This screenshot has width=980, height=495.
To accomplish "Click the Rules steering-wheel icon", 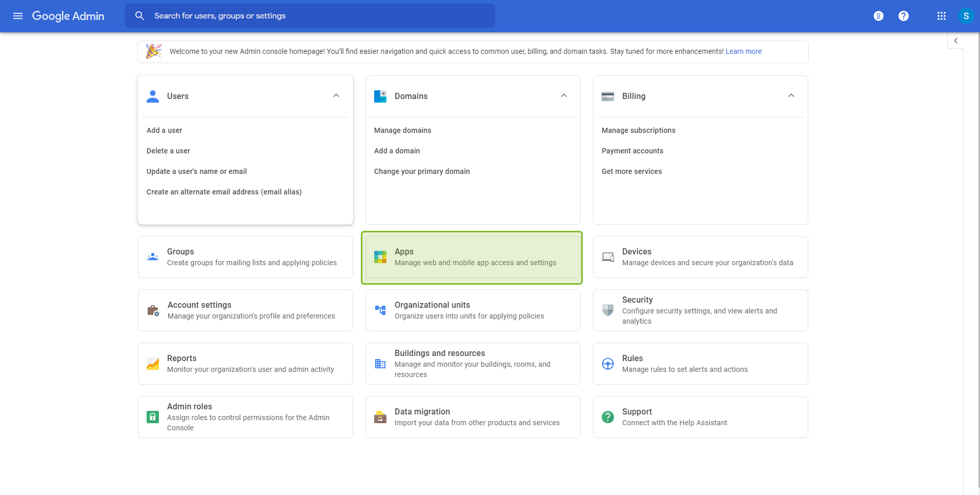I will coord(608,364).
